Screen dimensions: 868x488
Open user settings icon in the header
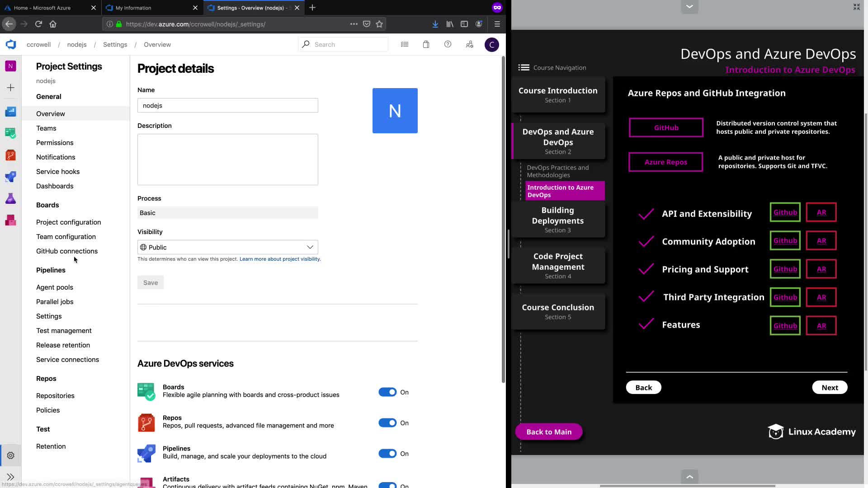[x=470, y=44]
